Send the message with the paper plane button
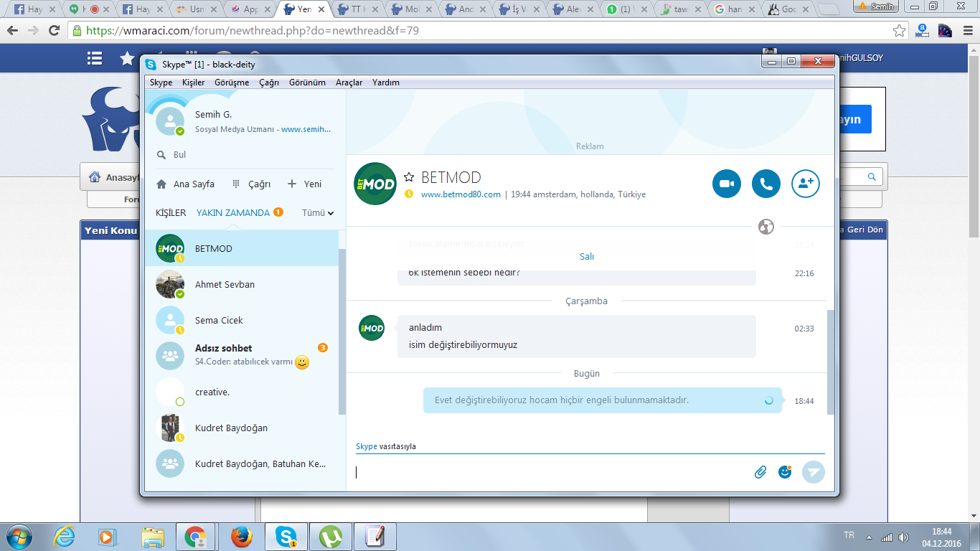The width and height of the screenshot is (980, 551). tap(814, 472)
